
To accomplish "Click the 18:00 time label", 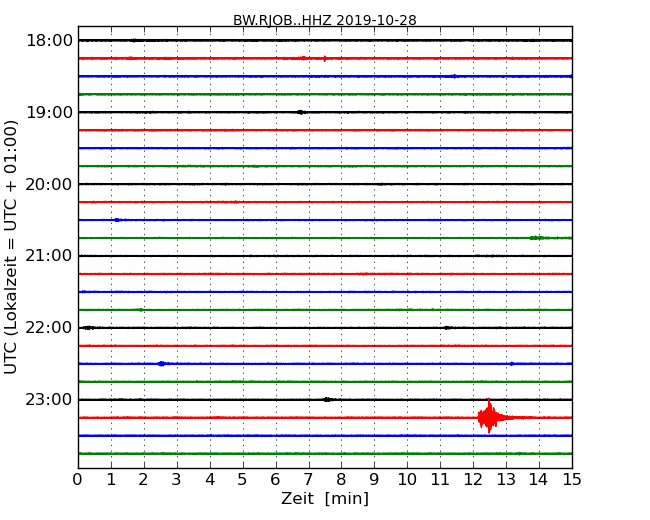I will [49, 41].
